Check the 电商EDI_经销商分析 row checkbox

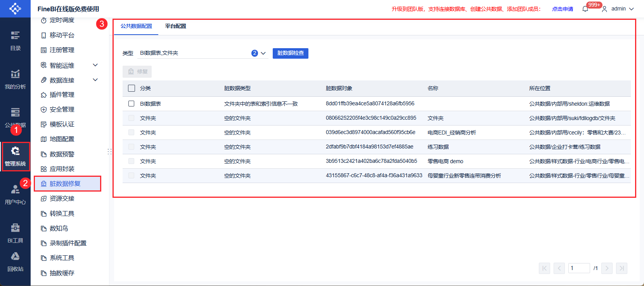click(132, 133)
